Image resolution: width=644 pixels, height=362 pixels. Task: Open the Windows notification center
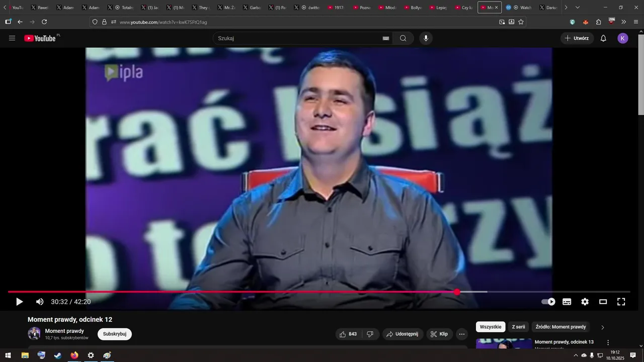pyautogui.click(x=633, y=355)
